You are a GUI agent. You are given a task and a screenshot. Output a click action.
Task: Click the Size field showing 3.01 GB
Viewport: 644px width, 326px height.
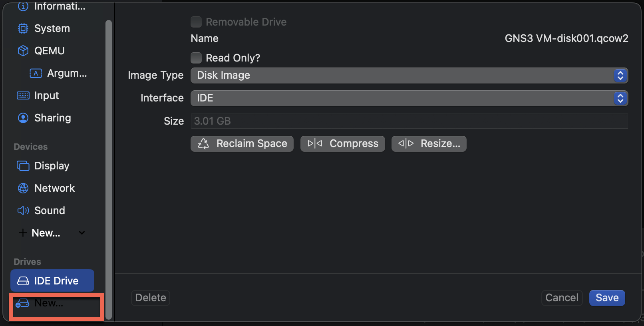point(409,121)
